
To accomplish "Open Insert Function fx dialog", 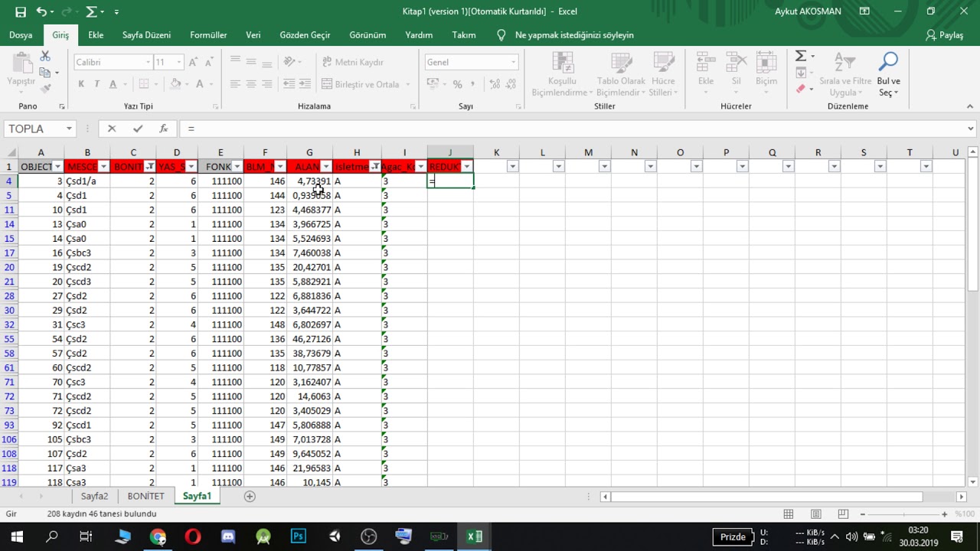I will (x=163, y=129).
